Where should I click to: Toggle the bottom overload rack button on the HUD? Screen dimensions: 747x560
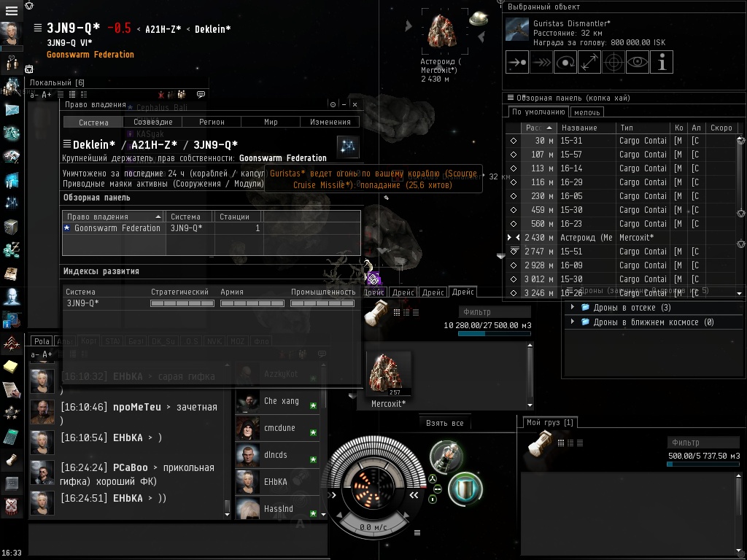coord(433,499)
